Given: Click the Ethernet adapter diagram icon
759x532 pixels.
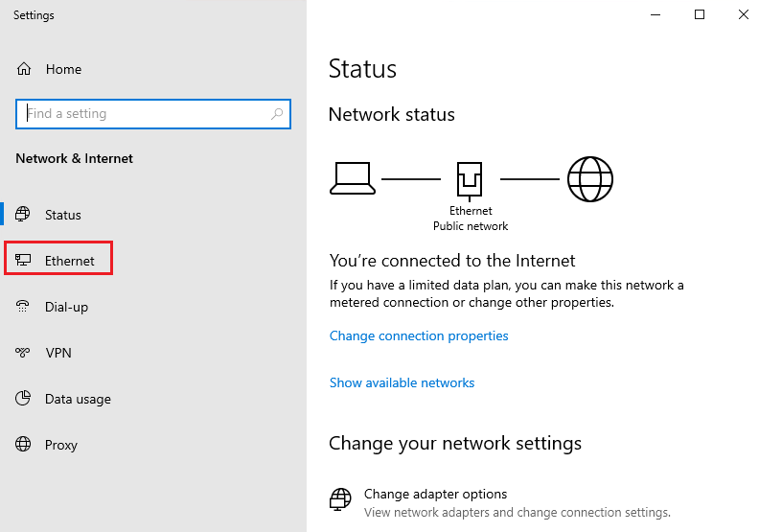Looking at the screenshot, I should point(470,179).
